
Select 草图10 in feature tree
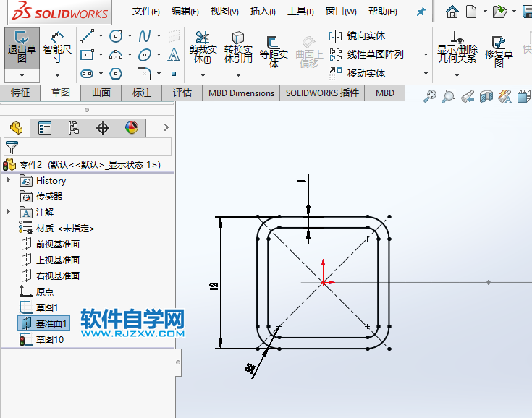[x=42, y=339]
